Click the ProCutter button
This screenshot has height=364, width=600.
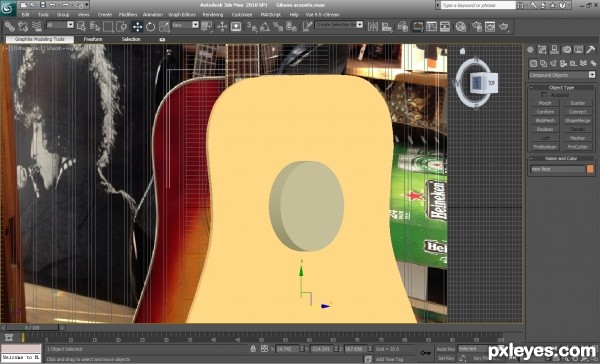pyautogui.click(x=577, y=147)
